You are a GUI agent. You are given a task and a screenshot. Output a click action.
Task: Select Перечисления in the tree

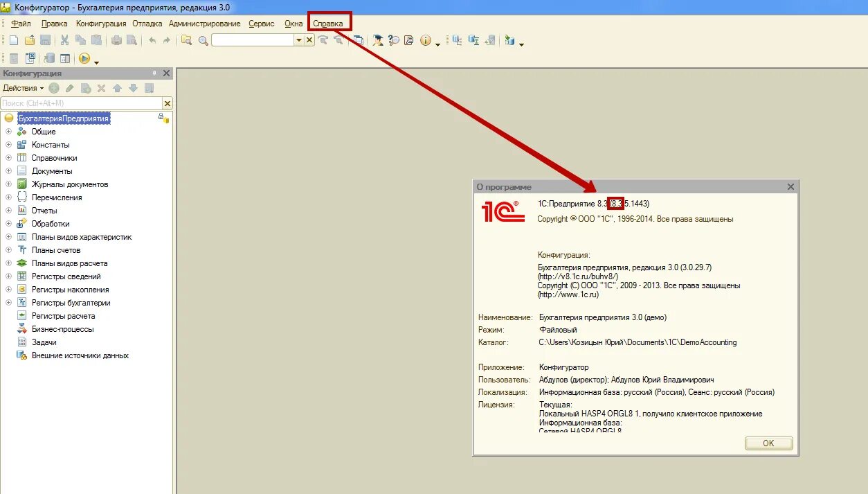pos(57,197)
